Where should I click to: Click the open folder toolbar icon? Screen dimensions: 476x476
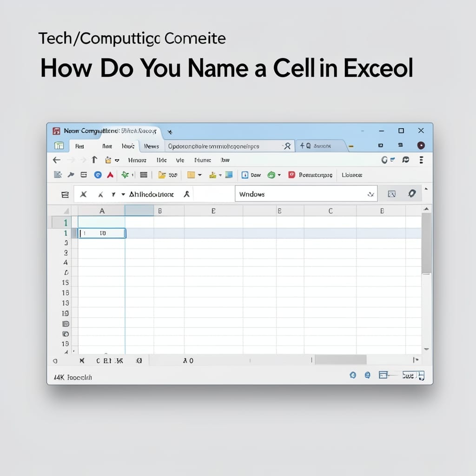tap(162, 175)
